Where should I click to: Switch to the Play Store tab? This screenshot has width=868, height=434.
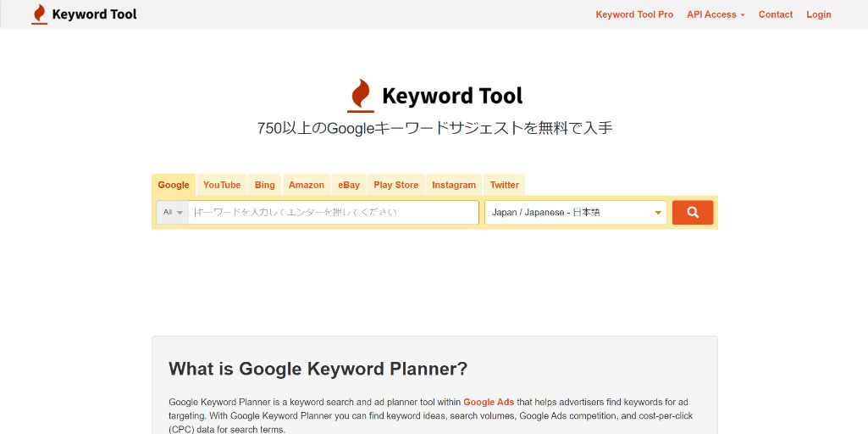(395, 185)
